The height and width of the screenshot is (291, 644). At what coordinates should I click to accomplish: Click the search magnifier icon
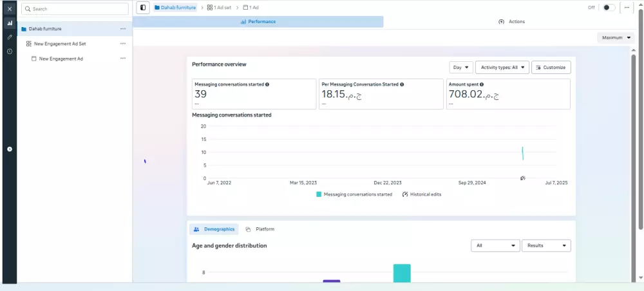[28, 8]
